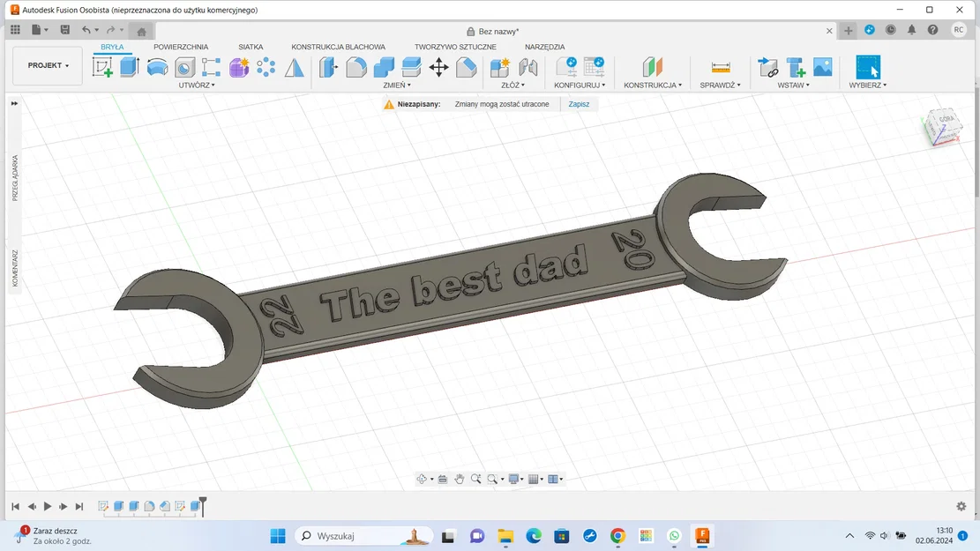Open the PRZEGLĄDARKA side panel
Screen dimensions: 980x551
pyautogui.click(x=15, y=178)
